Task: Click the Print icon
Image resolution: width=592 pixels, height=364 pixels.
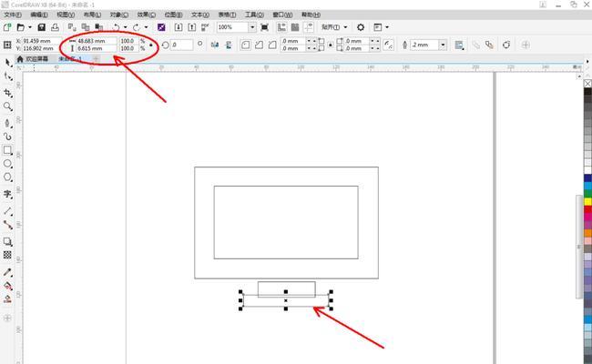Action: 56,27
